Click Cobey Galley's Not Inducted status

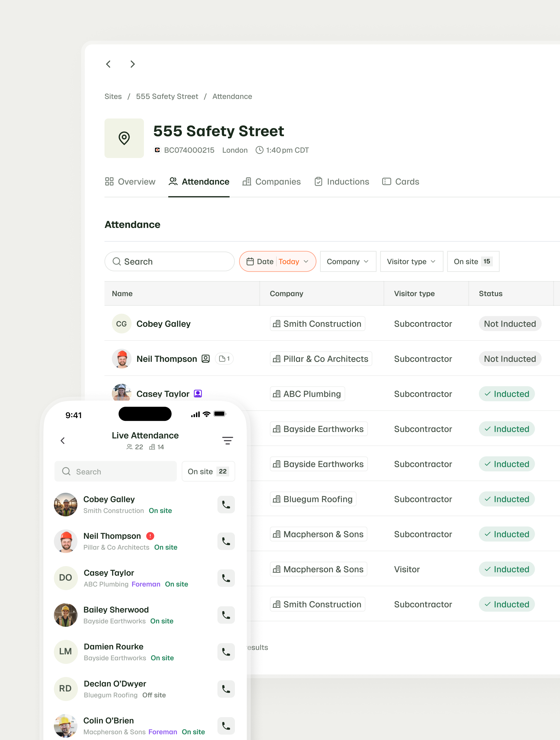click(x=510, y=323)
